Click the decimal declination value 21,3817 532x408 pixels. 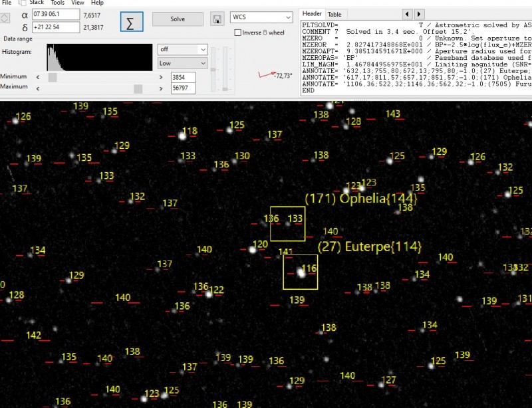click(93, 27)
